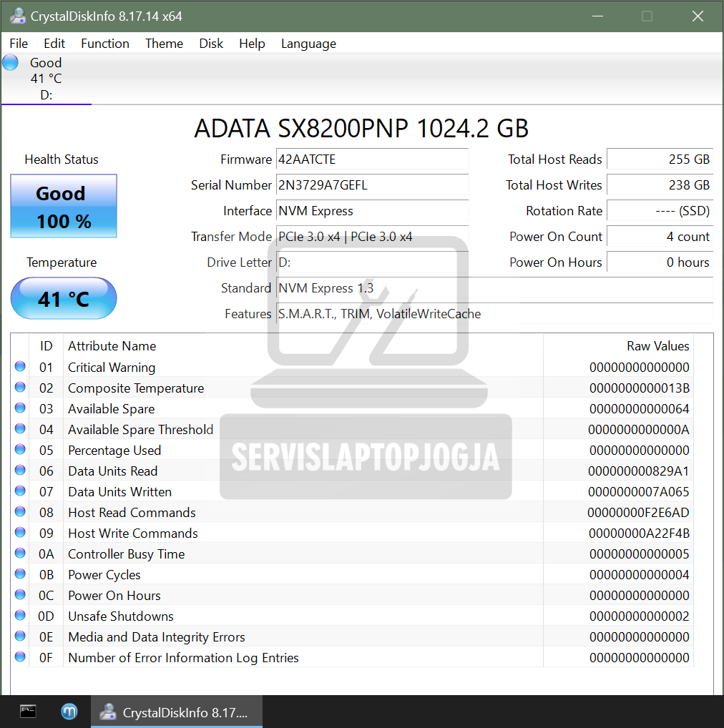Screen dimensions: 724x728
Task: Click ID cell 0B in Power Cycles row
Action: click(x=46, y=575)
